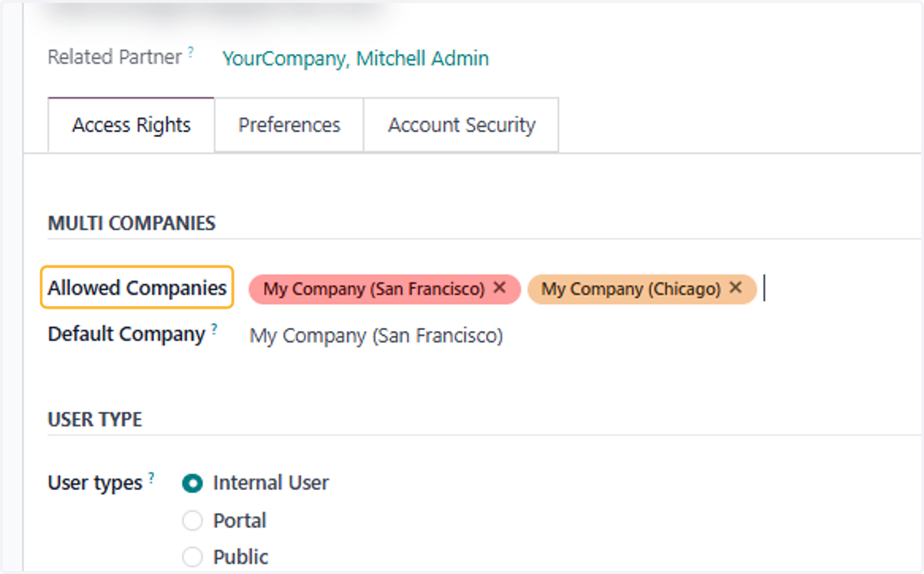Screen dimensions: 924x574
Task: Click the Allowed Companies label
Action: pyautogui.click(x=137, y=288)
